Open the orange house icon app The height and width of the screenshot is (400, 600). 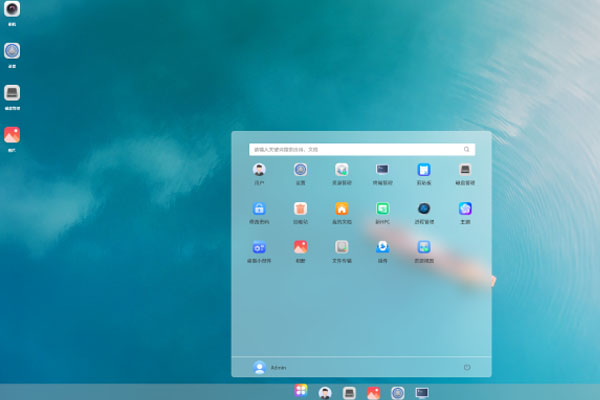(x=341, y=208)
